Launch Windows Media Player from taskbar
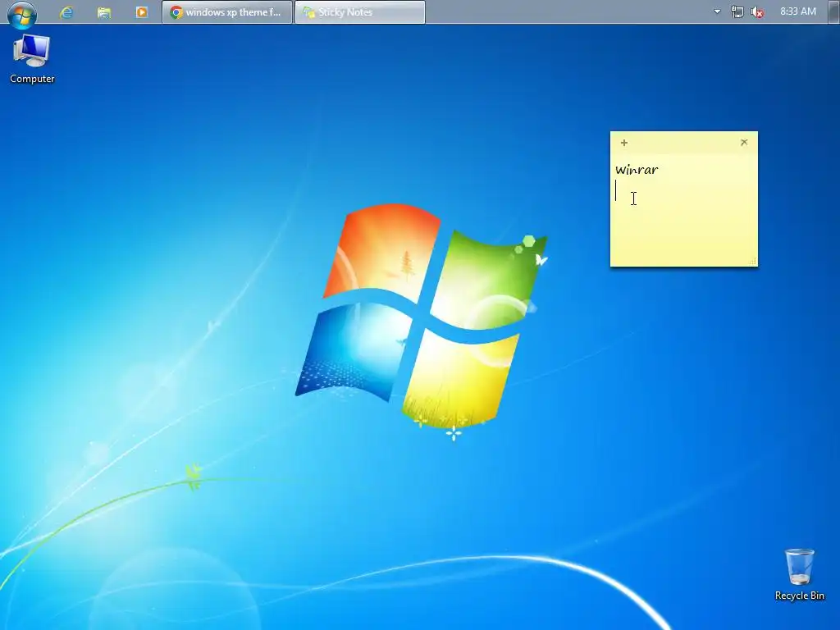Screen dimensions: 840x630 [x=141, y=11]
